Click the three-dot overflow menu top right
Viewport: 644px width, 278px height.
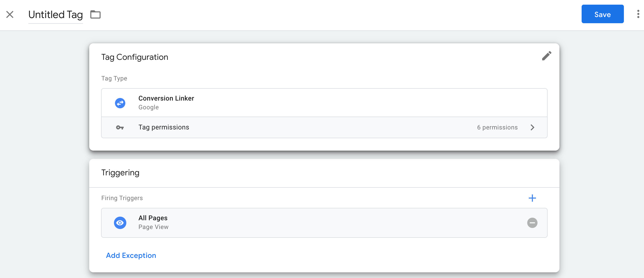point(638,14)
